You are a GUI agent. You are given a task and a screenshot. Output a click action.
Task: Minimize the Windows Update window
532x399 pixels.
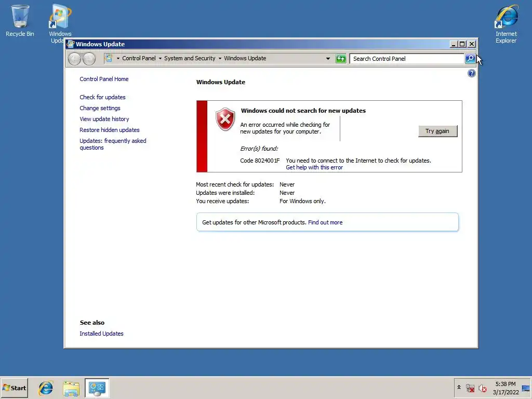click(453, 44)
